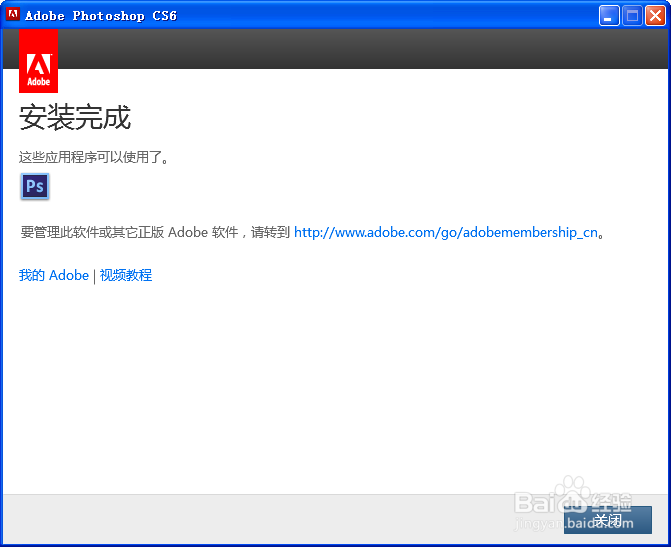Viewport: 671px width, 547px height.
Task: Open the adobemembership_cn URL link
Action: (445, 232)
